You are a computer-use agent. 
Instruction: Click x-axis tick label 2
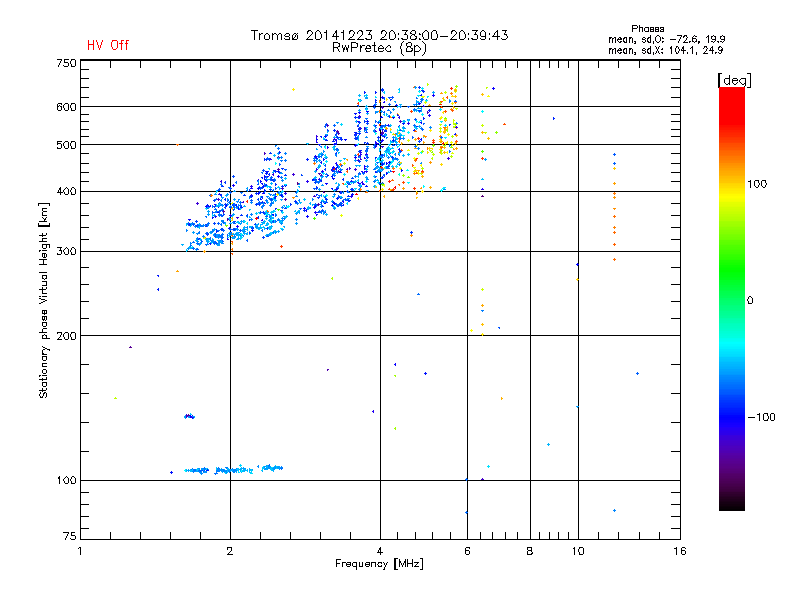point(230,551)
